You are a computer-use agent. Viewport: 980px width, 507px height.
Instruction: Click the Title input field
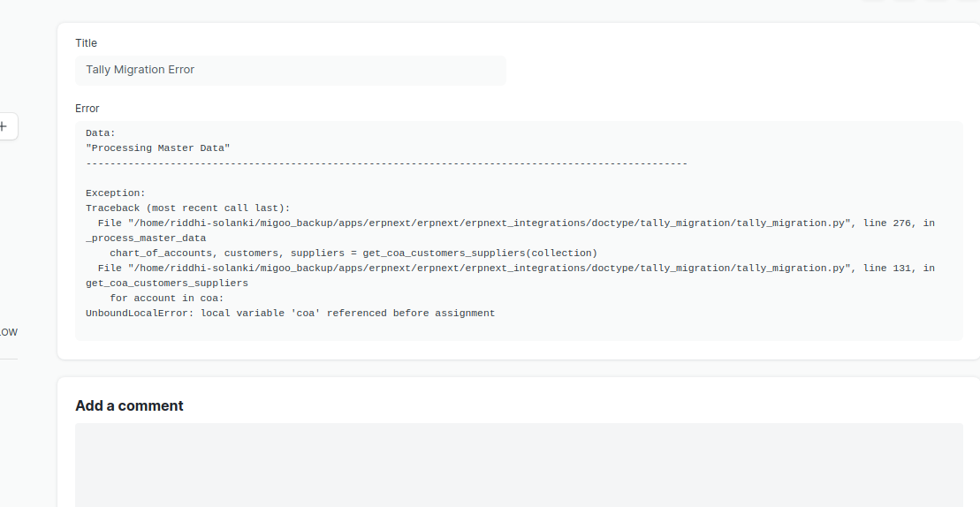point(291,70)
